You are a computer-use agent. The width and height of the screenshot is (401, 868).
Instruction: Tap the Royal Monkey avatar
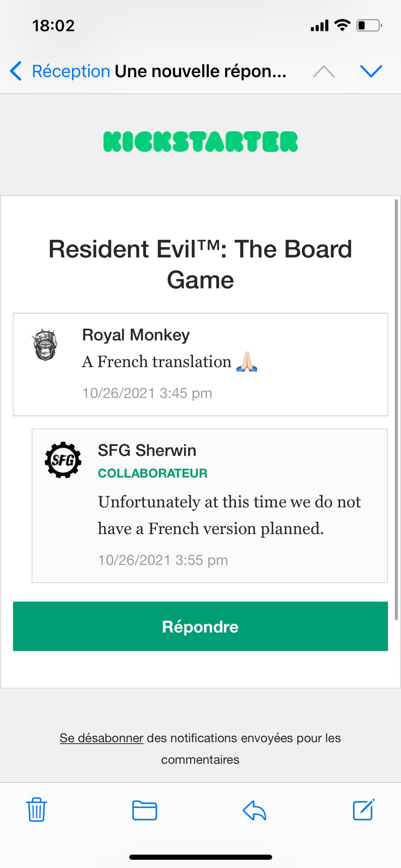pyautogui.click(x=45, y=344)
